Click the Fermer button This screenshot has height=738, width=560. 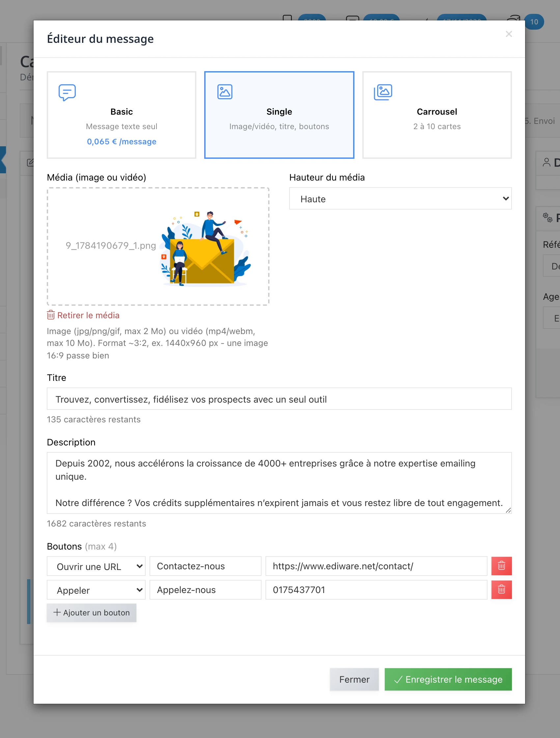[354, 679]
